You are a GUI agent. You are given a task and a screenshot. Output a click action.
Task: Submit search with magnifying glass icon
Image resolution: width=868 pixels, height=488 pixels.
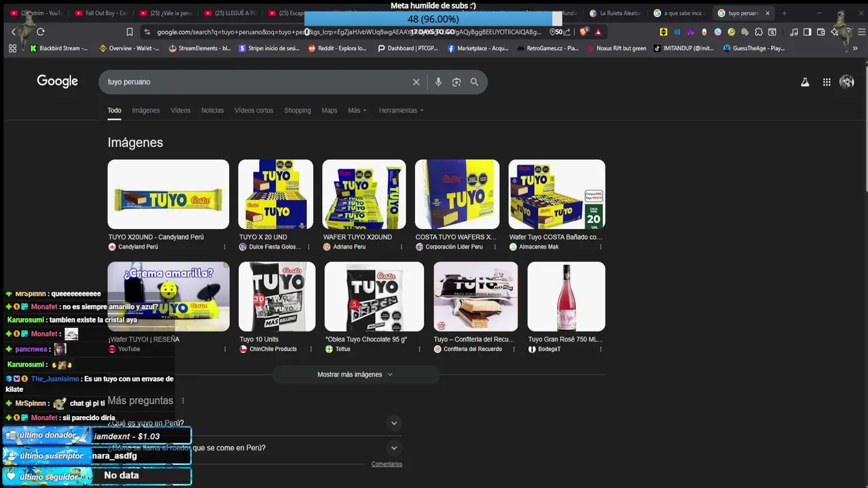(x=474, y=82)
